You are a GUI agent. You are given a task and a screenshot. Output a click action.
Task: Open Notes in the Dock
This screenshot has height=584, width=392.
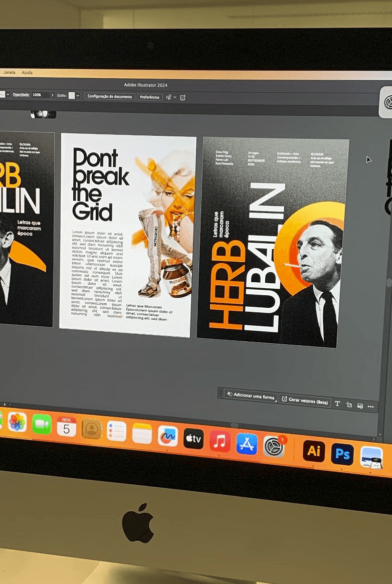(142, 434)
